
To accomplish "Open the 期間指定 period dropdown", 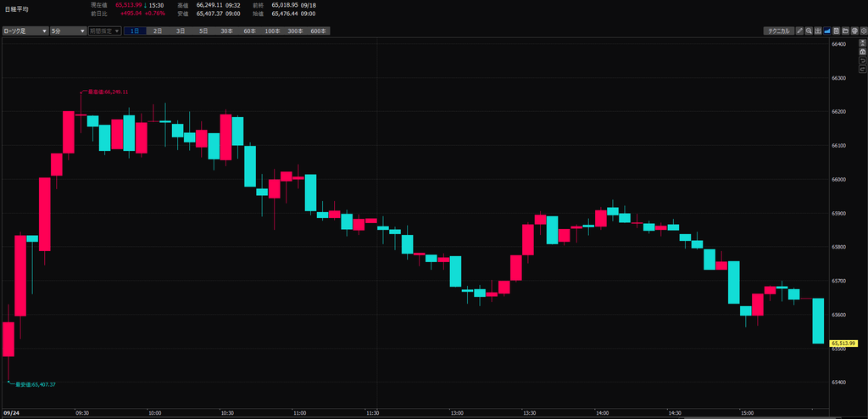I will point(104,31).
